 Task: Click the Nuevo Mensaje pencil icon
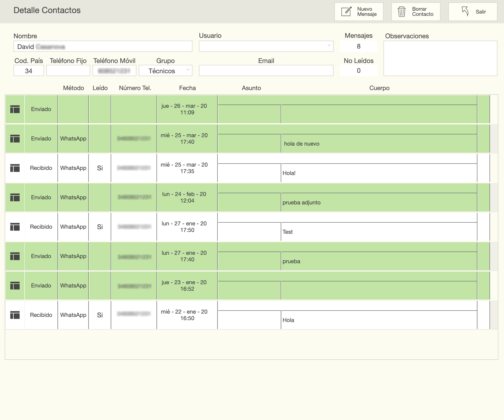[x=346, y=11]
